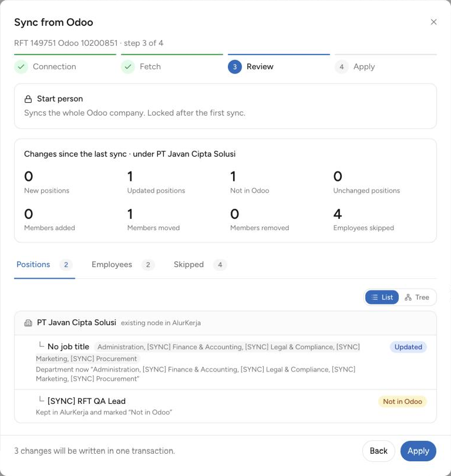Click the Members added count
The height and width of the screenshot is (476, 451).
coord(29,214)
